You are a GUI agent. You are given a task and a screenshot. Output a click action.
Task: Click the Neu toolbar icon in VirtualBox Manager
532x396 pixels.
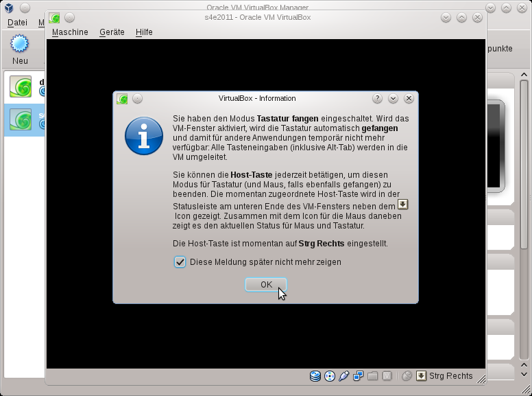20,49
